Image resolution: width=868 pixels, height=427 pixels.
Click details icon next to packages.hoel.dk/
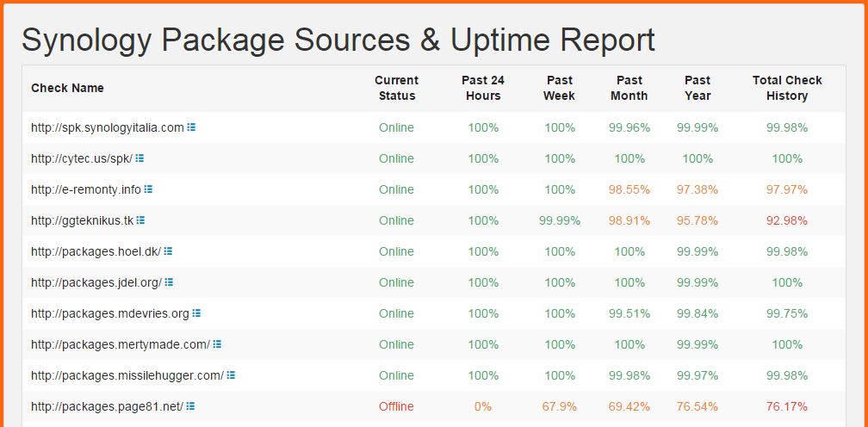(x=168, y=251)
